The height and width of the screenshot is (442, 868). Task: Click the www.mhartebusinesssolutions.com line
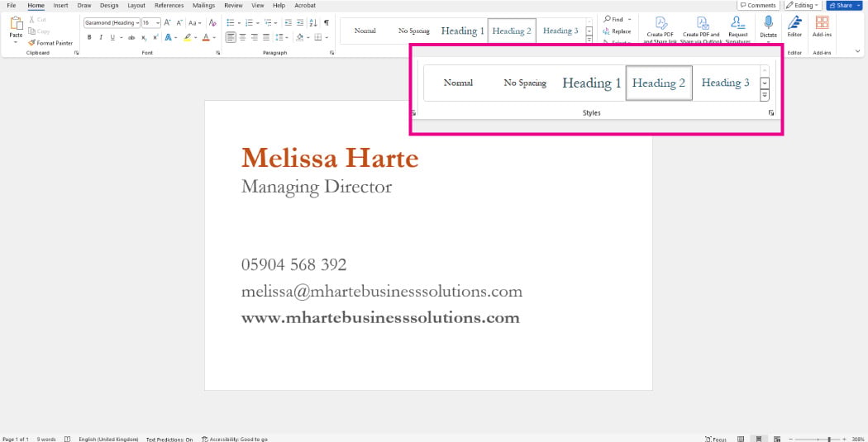pos(380,318)
